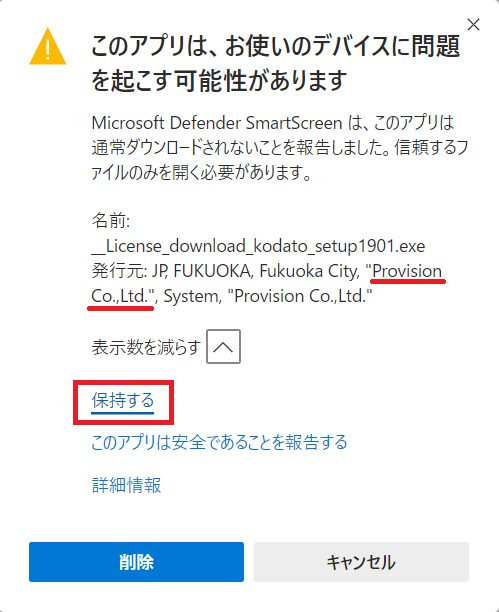This screenshot has height=612, width=499.
Task: Select the 保持する link to keep the file
Action: [123, 400]
